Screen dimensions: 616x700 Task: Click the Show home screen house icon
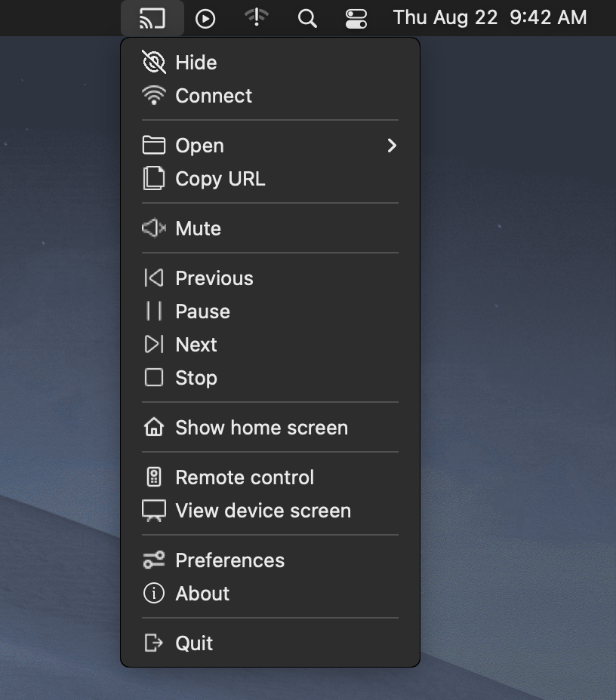point(153,427)
